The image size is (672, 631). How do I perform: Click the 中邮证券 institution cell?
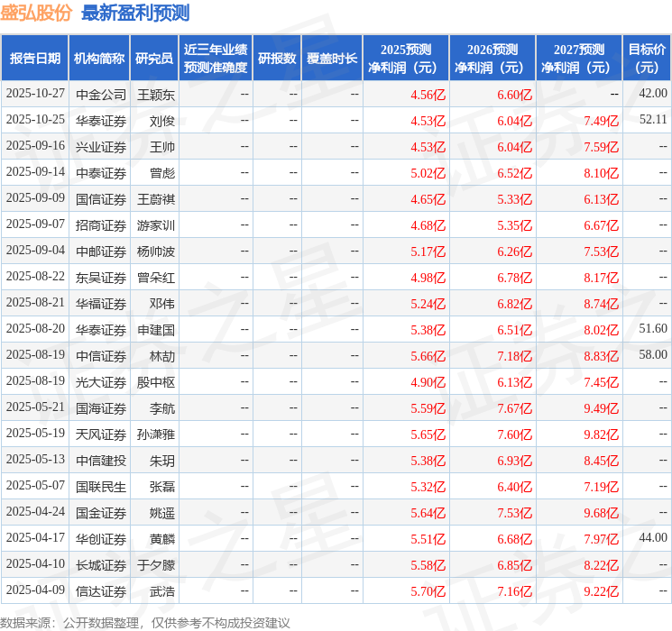[101, 251]
